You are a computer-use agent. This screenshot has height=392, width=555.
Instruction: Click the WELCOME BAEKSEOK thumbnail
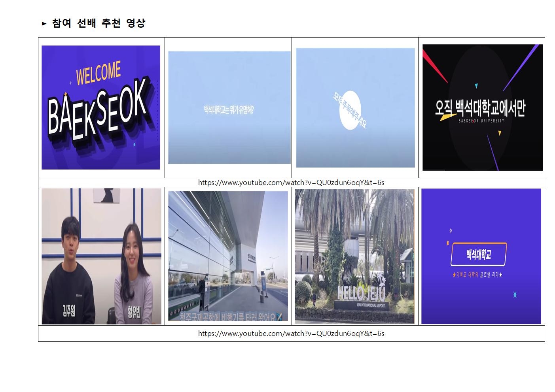point(101,107)
